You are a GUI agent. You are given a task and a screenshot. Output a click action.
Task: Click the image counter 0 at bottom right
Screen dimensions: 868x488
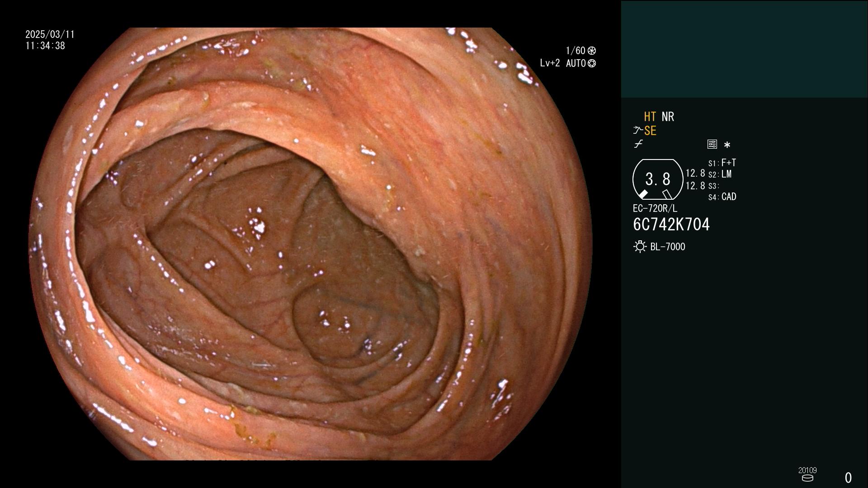click(x=848, y=478)
